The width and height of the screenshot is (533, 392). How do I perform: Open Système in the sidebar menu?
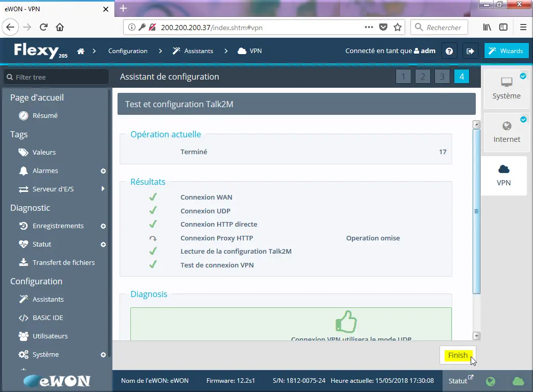(x=45, y=354)
